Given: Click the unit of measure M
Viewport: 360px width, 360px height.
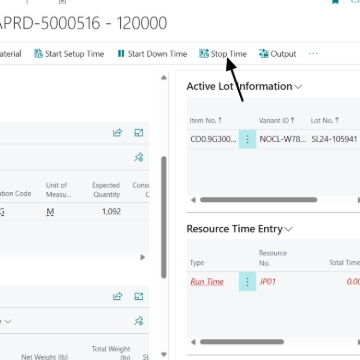Looking at the screenshot, I should point(50,212).
